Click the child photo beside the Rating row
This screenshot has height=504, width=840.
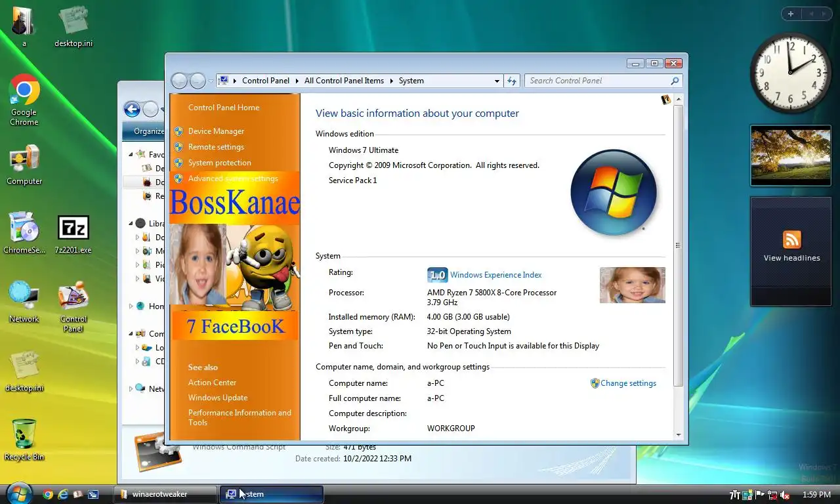[x=632, y=285]
